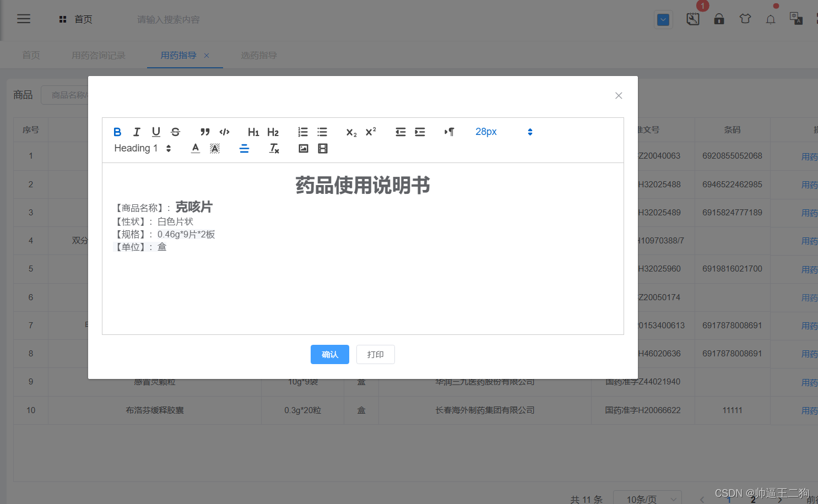Viewport: 818px width, 504px height.
Task: Close the 用药指导 tab
Action: [x=207, y=55]
